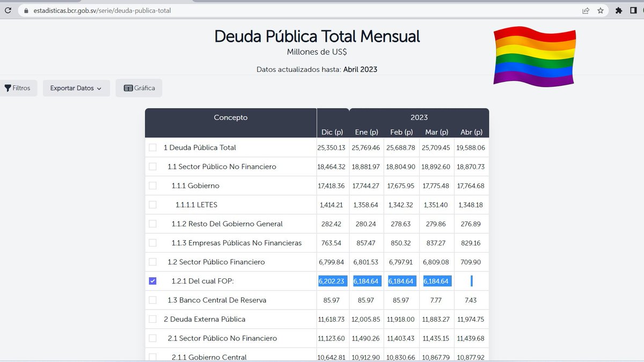Share this page via address bar icon
The height and width of the screenshot is (362, 644).
pos(586,10)
